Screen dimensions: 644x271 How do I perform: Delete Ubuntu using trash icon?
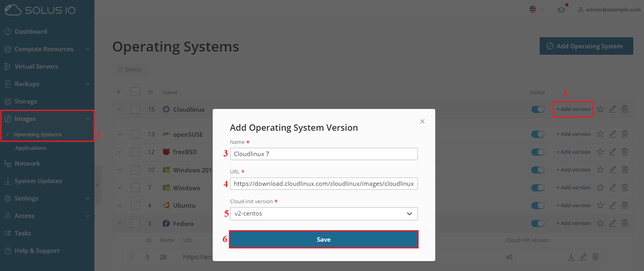pyautogui.click(x=625, y=205)
